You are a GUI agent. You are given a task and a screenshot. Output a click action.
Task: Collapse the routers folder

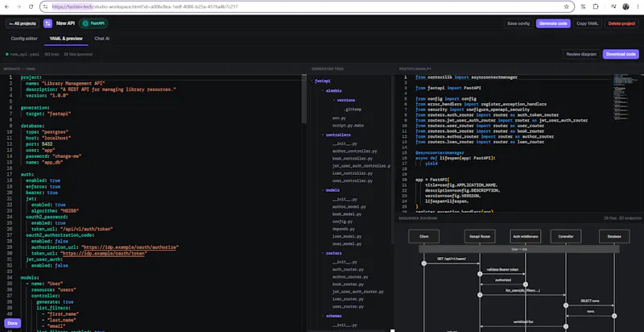click(333, 254)
